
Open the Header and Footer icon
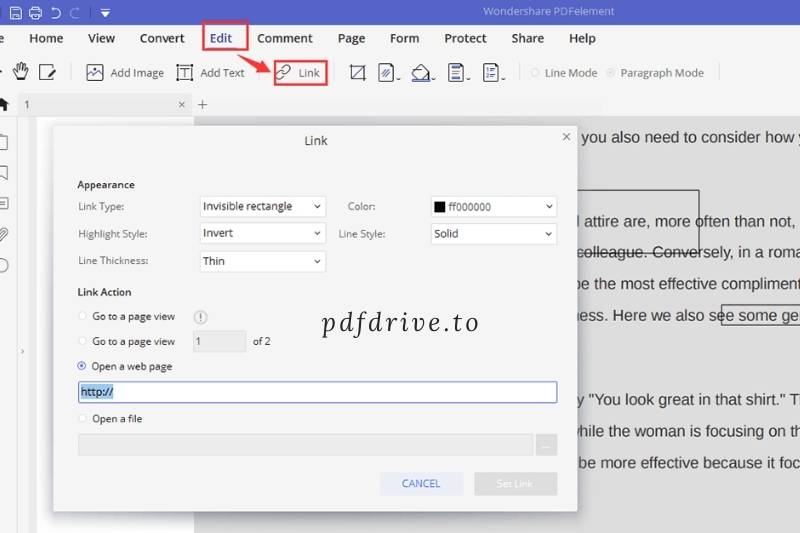457,72
